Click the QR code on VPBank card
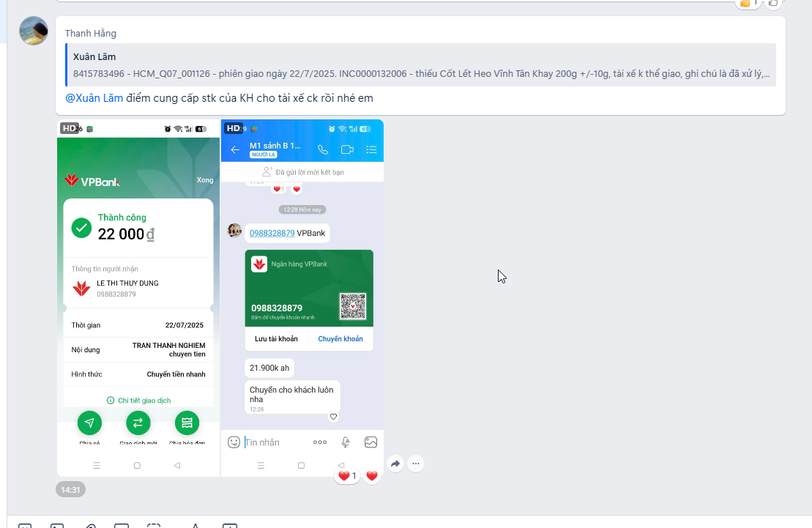 [x=353, y=306]
